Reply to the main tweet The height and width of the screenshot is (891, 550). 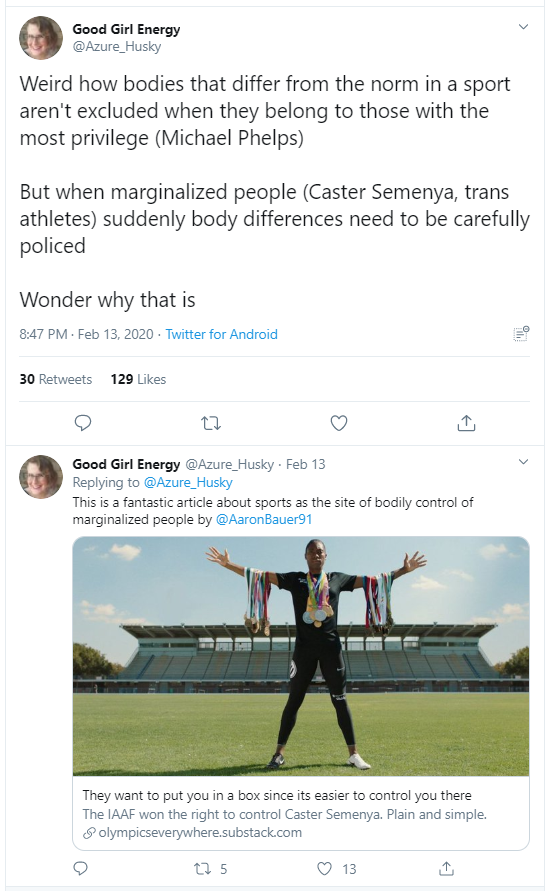click(83, 423)
